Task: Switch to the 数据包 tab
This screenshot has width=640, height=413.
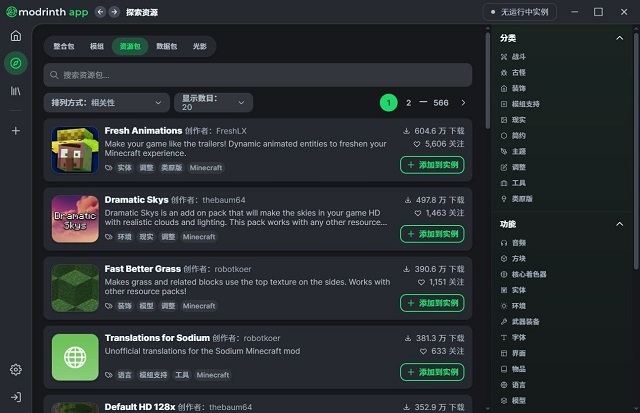Action: 167,47
